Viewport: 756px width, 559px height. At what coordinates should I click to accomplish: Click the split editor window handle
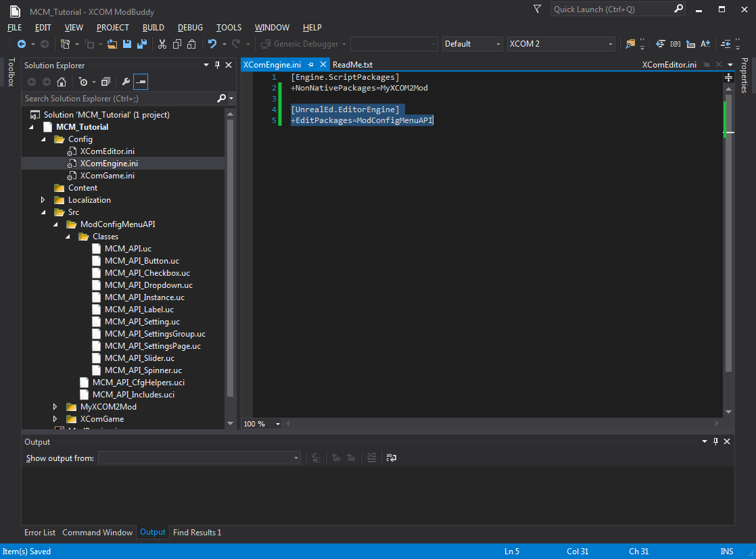click(728, 77)
